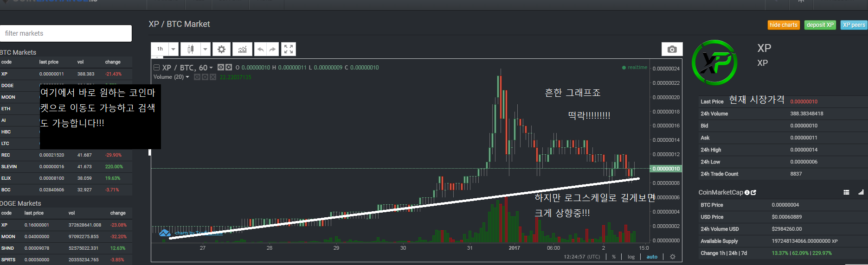This screenshot has height=265, width=868.
Task: Click the 24h Trade Count value 8837
Action: 796,174
